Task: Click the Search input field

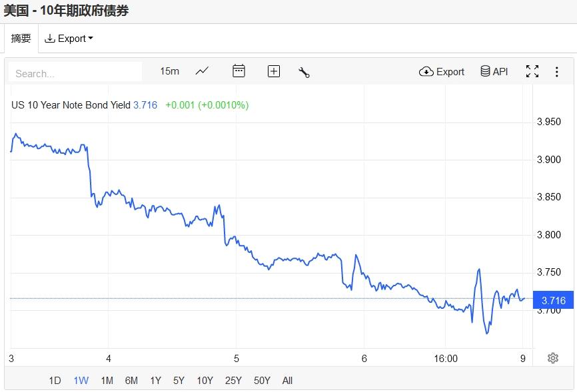Action: 75,73
